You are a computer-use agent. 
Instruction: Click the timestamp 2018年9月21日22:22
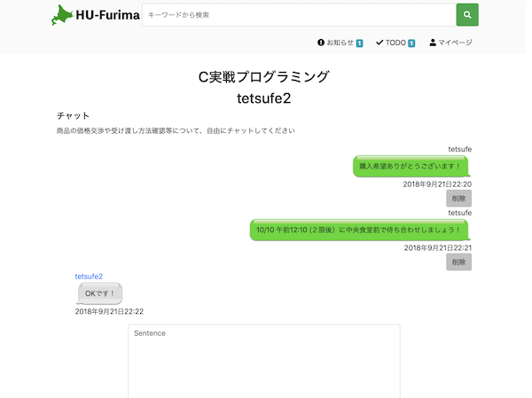pos(109,311)
